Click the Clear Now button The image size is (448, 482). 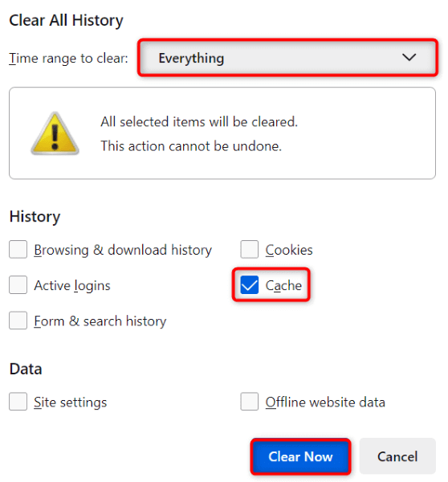tap(300, 456)
